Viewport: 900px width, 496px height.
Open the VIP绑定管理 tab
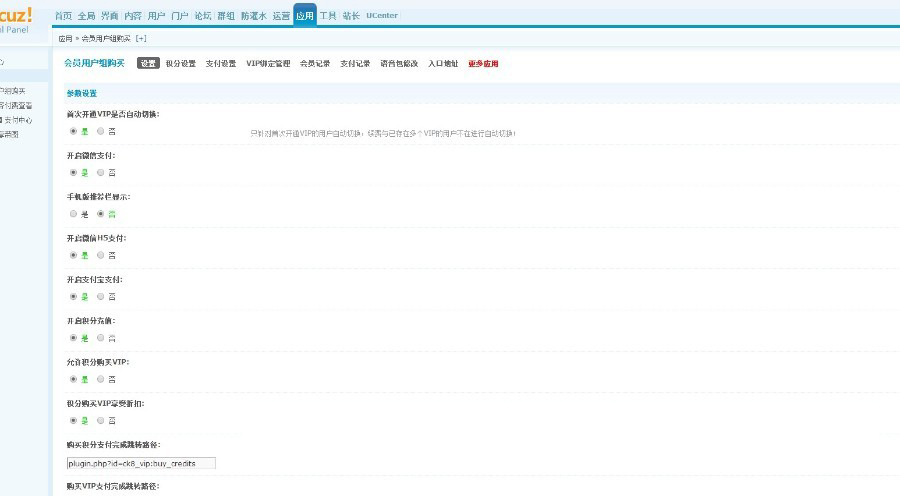point(268,63)
